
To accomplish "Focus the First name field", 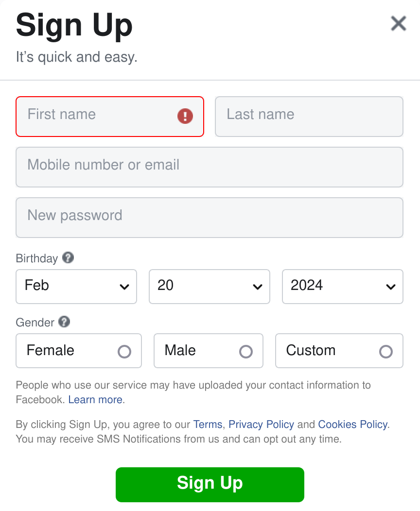I will pyautogui.click(x=97, y=116).
